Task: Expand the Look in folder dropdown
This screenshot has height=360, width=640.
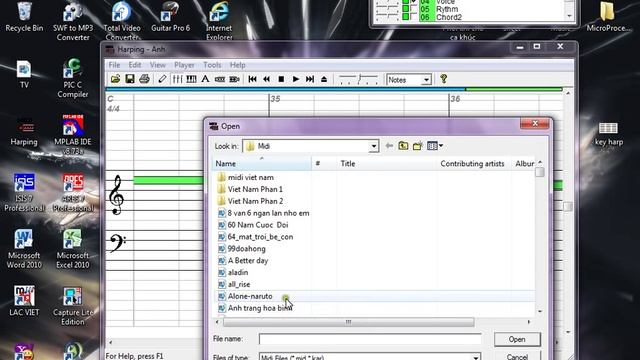Action: pos(373,146)
